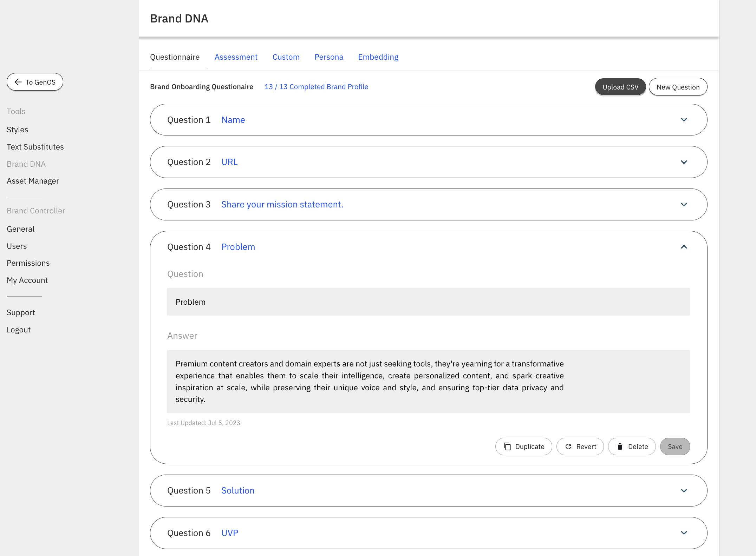Expand Question 5 Solution chevron
756x556 pixels.
click(684, 491)
